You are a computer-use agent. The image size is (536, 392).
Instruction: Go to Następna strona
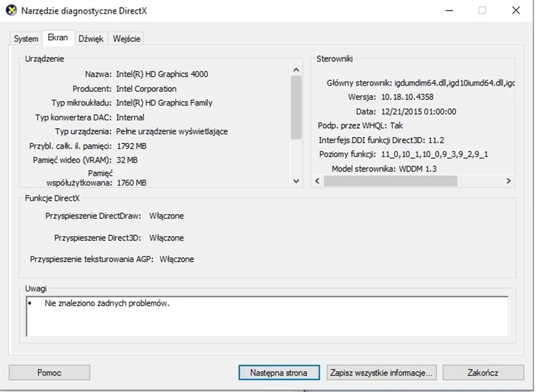pos(279,372)
